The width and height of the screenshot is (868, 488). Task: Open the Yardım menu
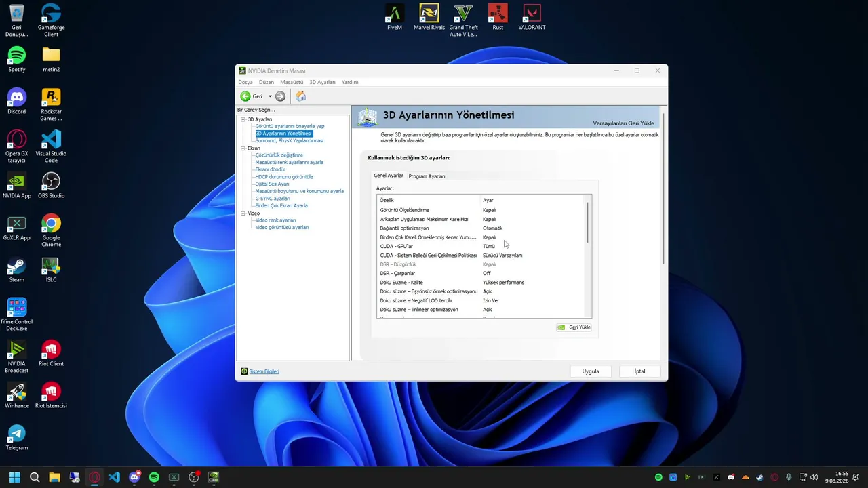coord(350,82)
